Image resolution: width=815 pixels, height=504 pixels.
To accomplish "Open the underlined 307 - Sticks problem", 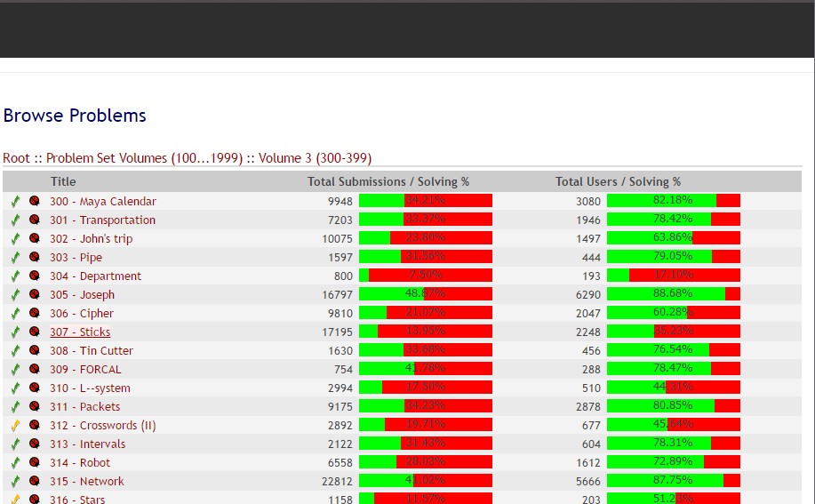I will 80,332.
